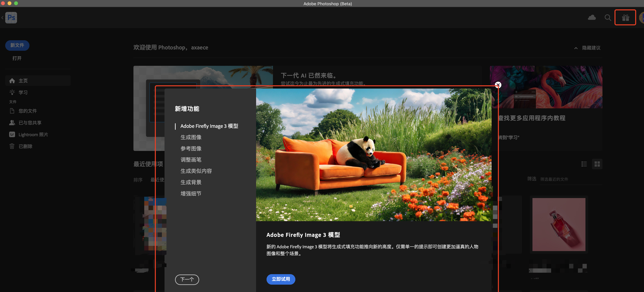Click the Photoshop Ps logo icon

coord(11,18)
